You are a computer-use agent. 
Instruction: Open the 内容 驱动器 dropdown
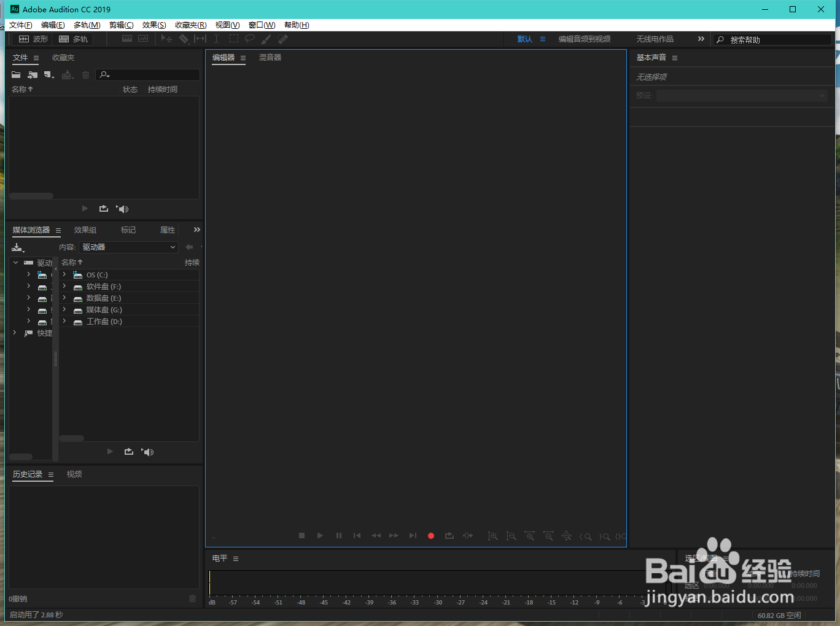(x=128, y=247)
